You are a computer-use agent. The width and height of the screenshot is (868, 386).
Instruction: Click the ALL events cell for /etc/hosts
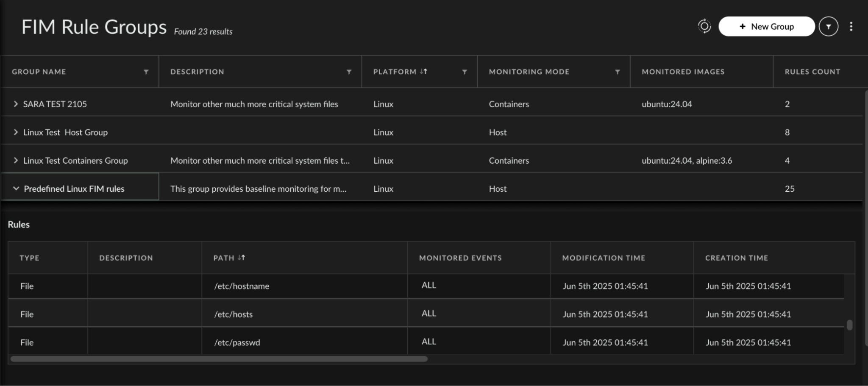[428, 313]
